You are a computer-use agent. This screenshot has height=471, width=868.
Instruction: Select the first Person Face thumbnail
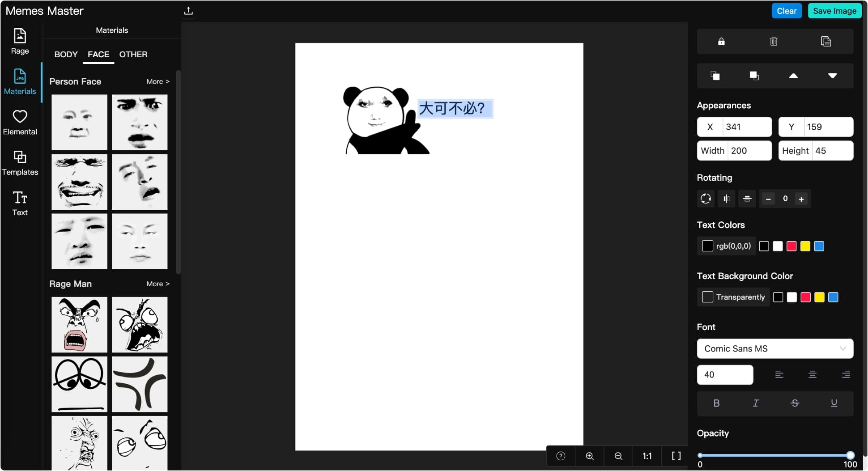(79, 122)
